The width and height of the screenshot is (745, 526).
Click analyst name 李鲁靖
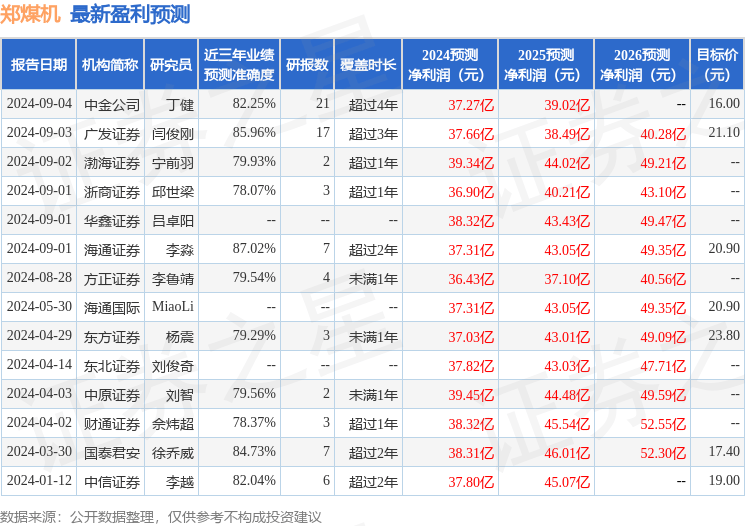point(173,278)
